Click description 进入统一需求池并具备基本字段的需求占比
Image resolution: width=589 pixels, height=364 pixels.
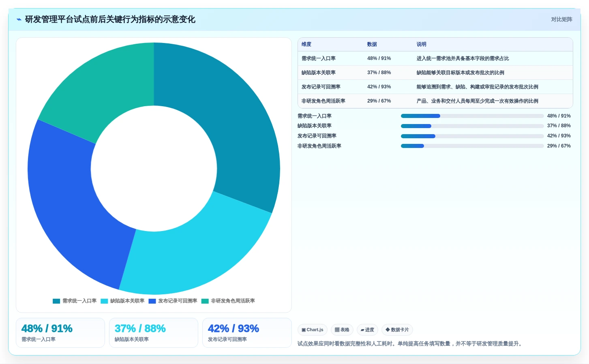click(x=463, y=59)
